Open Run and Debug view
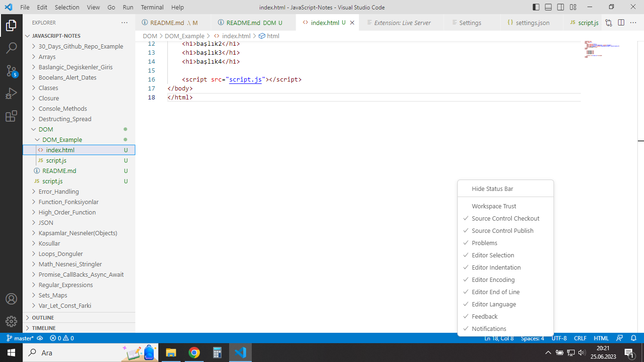This screenshot has width=644, height=362. click(x=11, y=93)
